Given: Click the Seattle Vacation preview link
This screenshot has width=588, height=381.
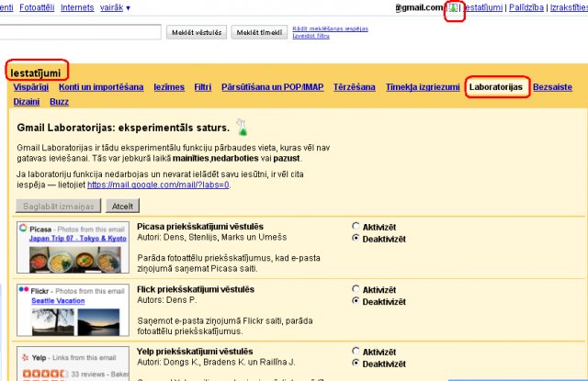Looking at the screenshot, I should point(58,300).
